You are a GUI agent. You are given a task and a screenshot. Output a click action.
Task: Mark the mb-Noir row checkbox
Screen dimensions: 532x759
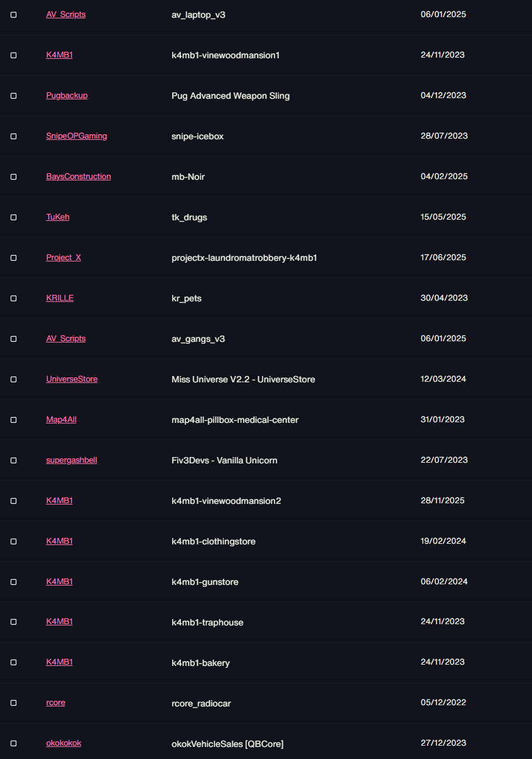click(x=13, y=177)
